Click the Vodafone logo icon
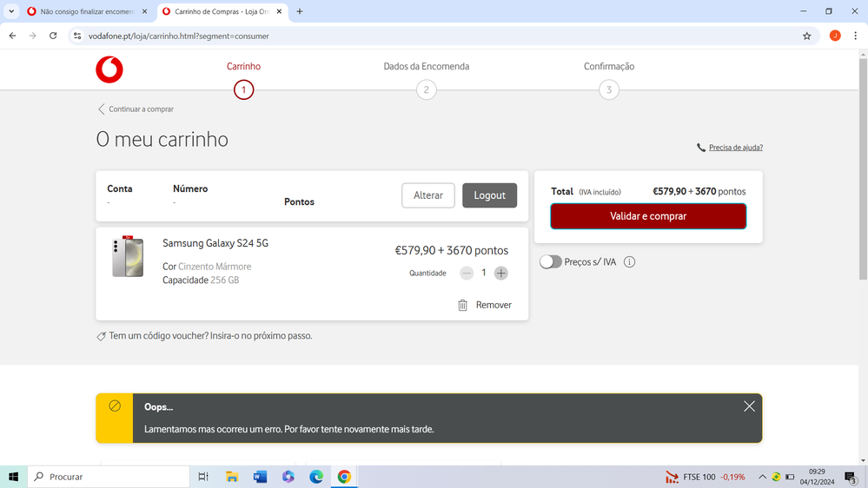The height and width of the screenshot is (488, 868). point(109,70)
